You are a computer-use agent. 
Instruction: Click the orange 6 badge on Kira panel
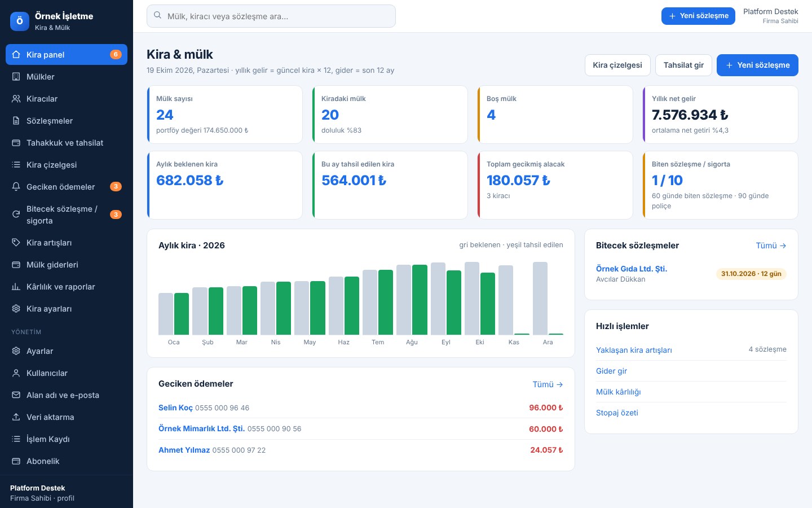pyautogui.click(x=116, y=55)
